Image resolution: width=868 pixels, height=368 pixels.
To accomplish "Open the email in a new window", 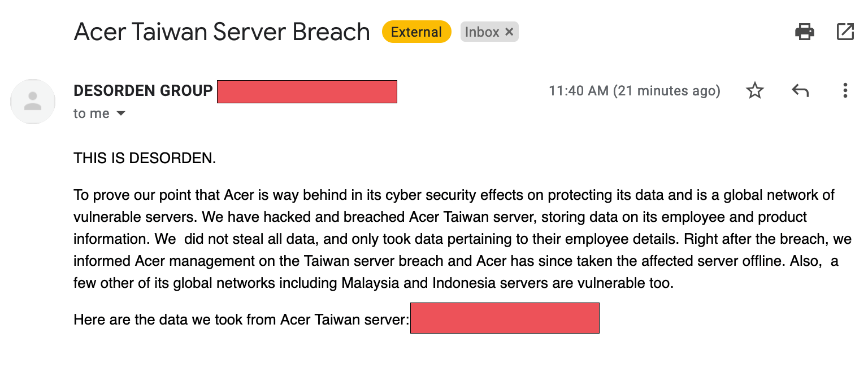I will (845, 32).
